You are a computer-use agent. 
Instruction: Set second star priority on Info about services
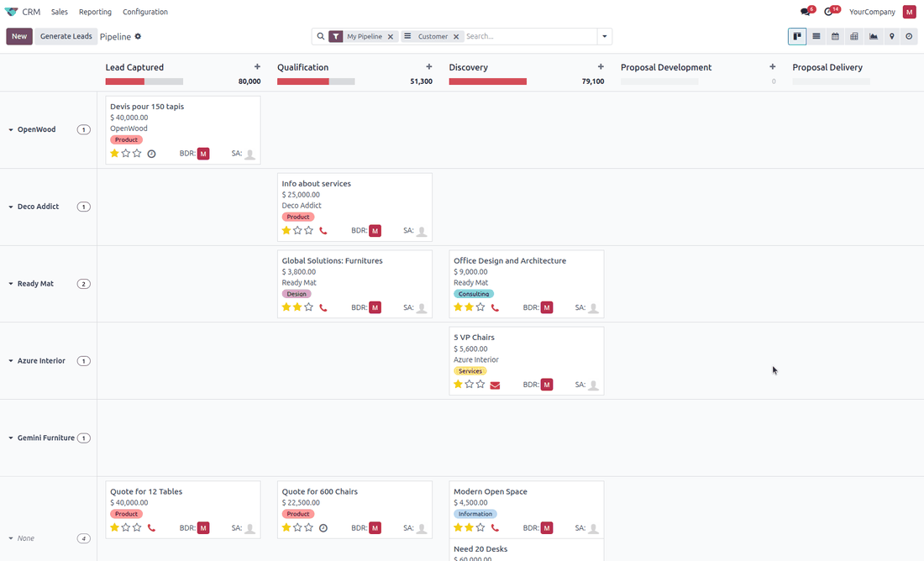point(297,230)
